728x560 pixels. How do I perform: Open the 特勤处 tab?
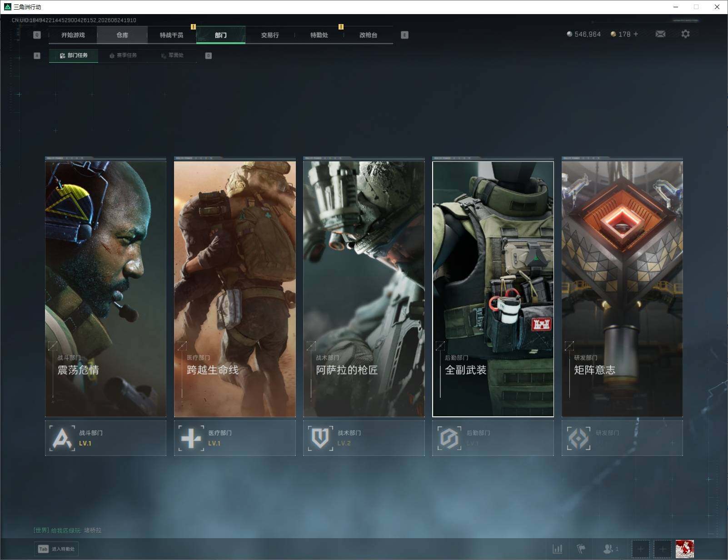[319, 35]
